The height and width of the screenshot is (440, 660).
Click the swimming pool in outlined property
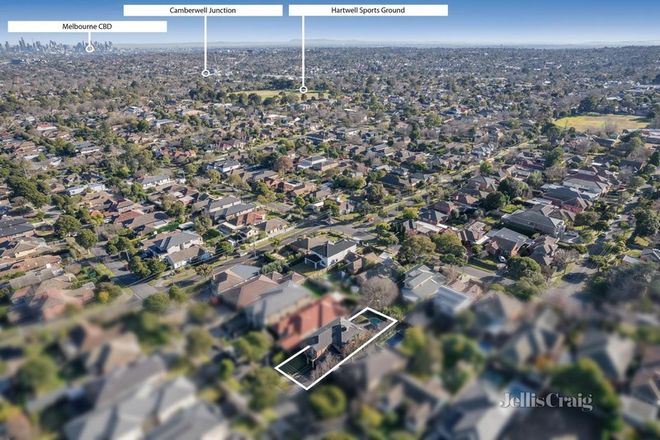(x=372, y=323)
